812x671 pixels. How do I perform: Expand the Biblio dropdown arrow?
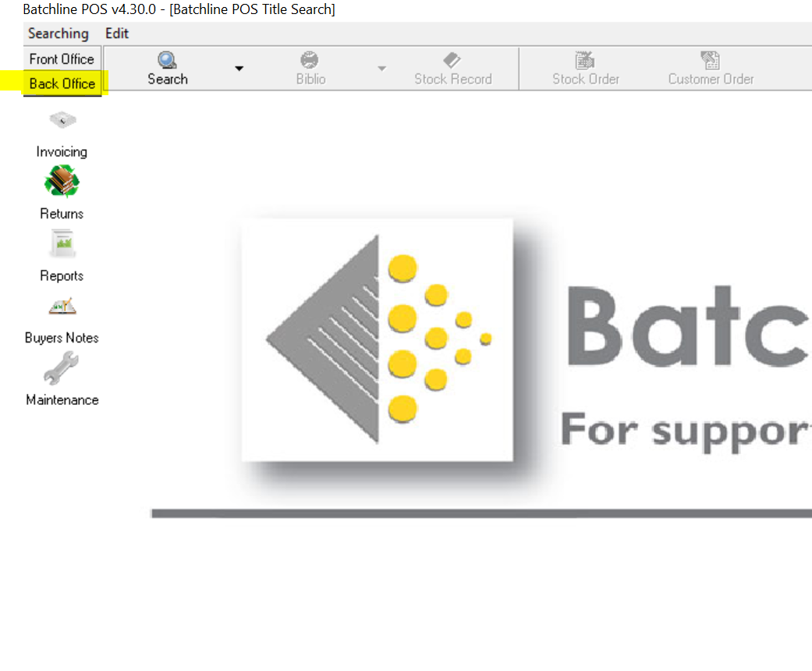[x=381, y=69]
